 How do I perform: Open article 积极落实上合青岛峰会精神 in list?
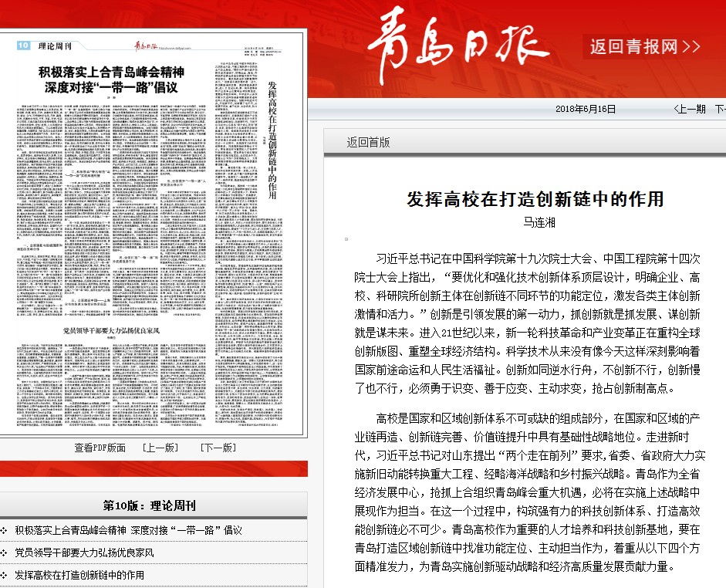(128, 530)
